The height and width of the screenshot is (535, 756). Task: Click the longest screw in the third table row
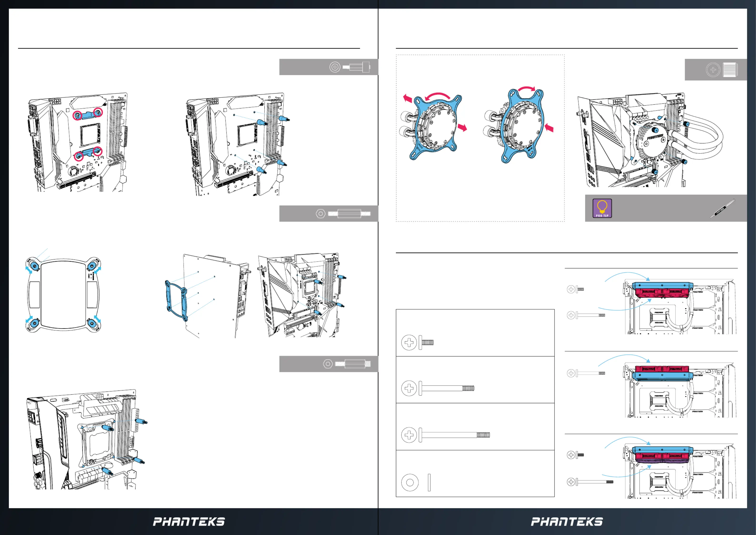tap(446, 435)
